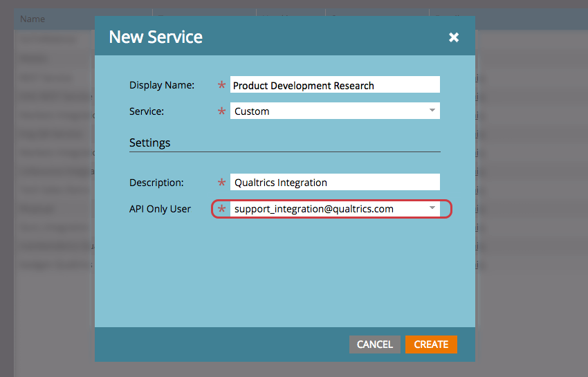
Task: Click the Description text field
Action: coord(335,183)
